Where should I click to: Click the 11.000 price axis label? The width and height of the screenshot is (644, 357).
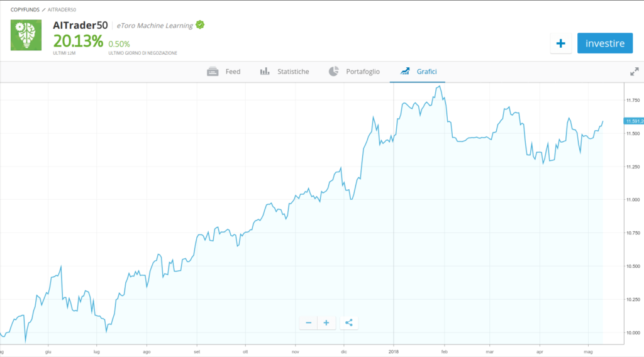tap(633, 200)
